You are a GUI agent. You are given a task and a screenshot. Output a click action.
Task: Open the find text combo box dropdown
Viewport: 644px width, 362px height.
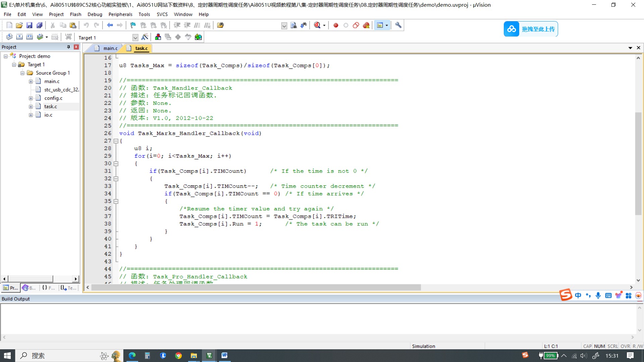point(284,26)
